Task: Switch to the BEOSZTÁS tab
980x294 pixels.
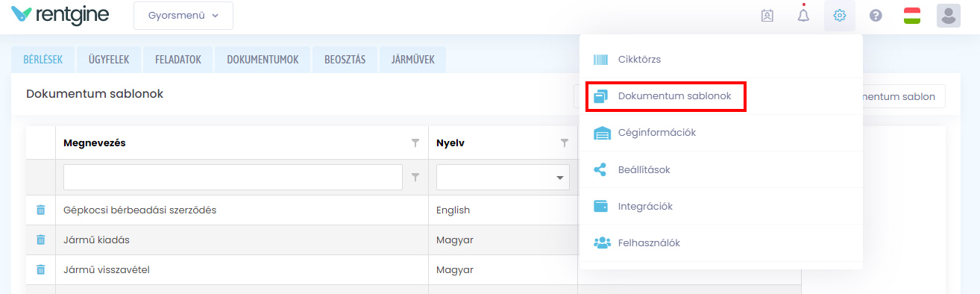Action: [345, 60]
